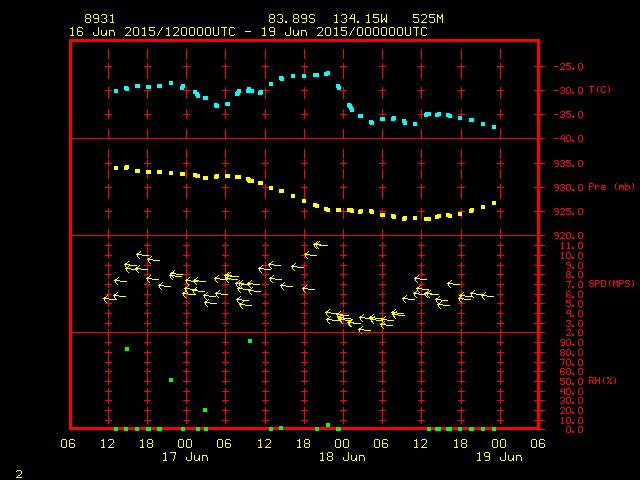
Task: Click the "40.0" humidity axis value
Action: pyautogui.click(x=571, y=391)
